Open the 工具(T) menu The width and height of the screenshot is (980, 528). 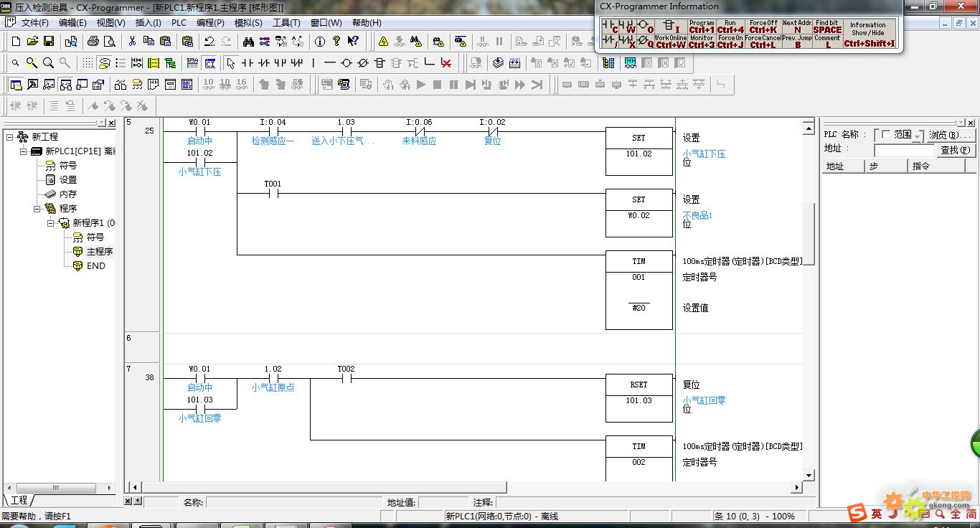(287, 22)
